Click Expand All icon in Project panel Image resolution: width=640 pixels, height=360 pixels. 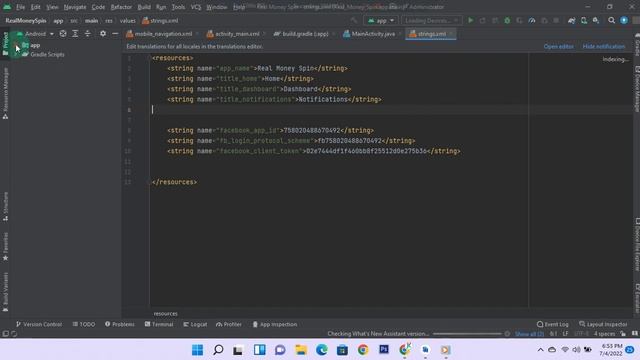pyautogui.click(x=75, y=34)
